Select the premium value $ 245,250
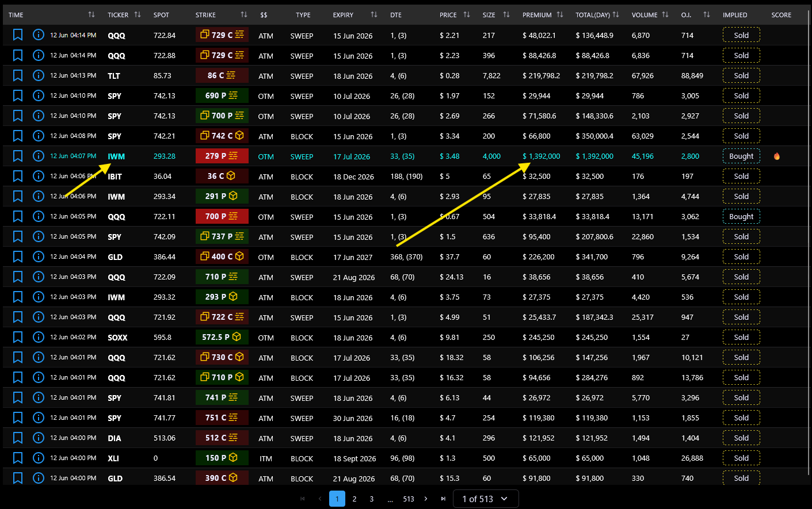 (539, 338)
